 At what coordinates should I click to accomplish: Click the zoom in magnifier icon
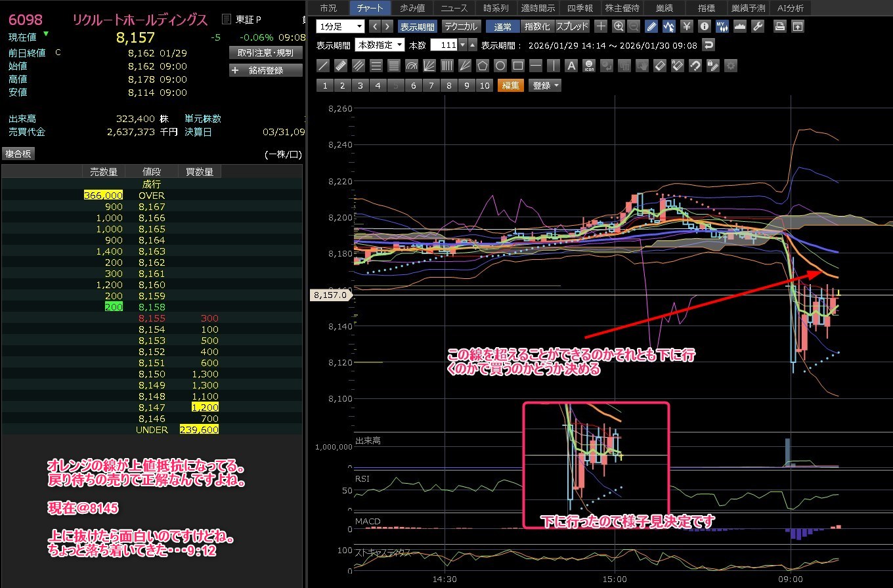[618, 26]
